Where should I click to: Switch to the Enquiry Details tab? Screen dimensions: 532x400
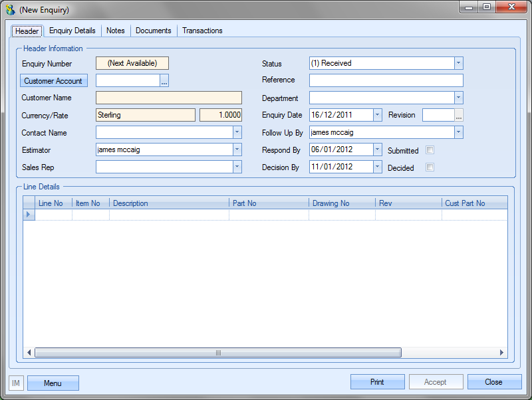tap(72, 31)
